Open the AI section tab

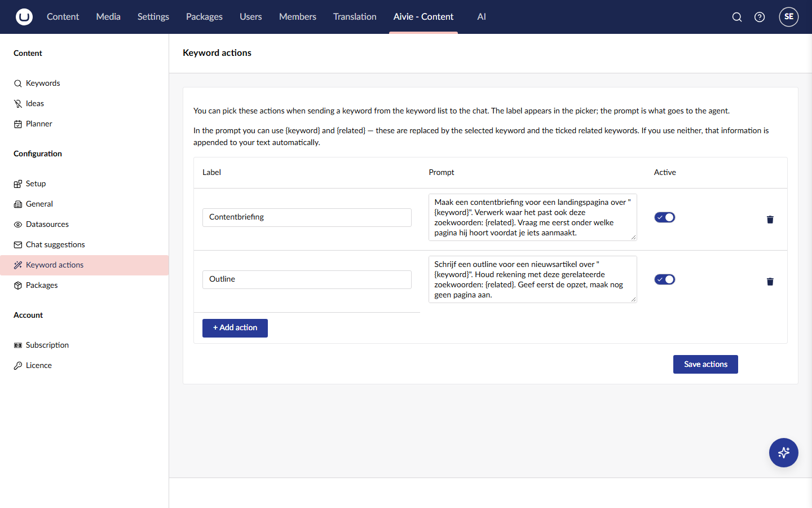point(482,17)
